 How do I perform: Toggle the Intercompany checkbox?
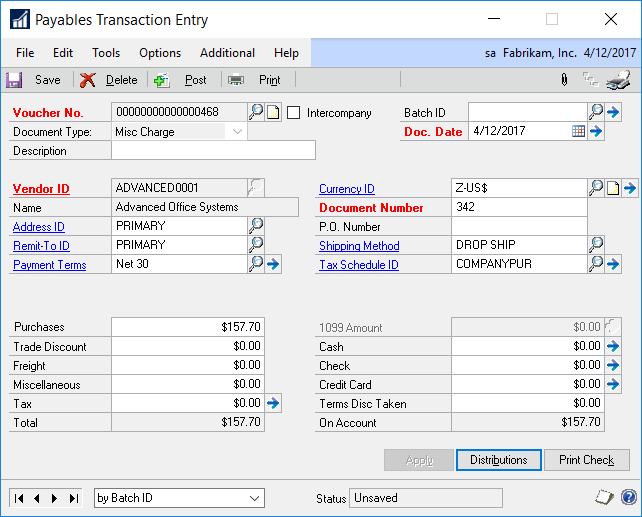[294, 113]
